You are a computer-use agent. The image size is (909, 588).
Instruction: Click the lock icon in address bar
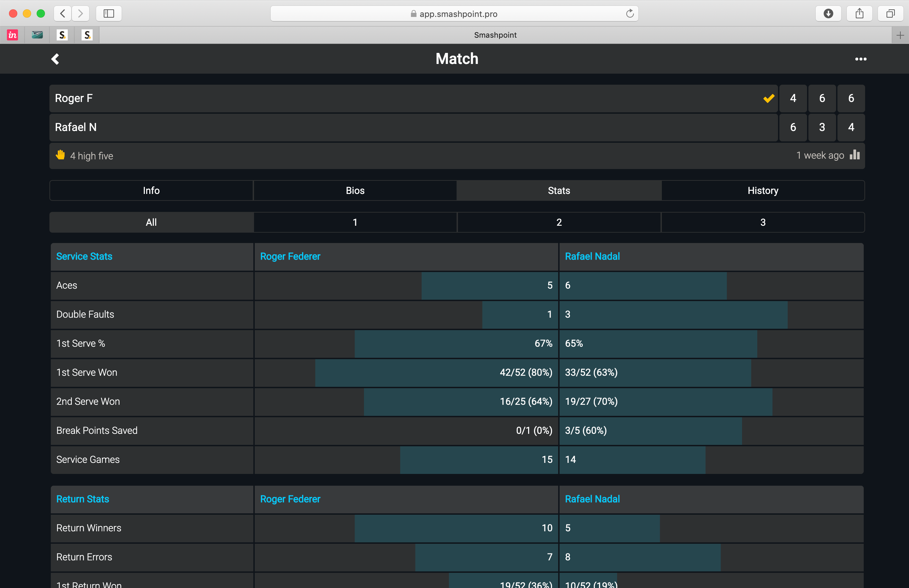click(x=413, y=14)
